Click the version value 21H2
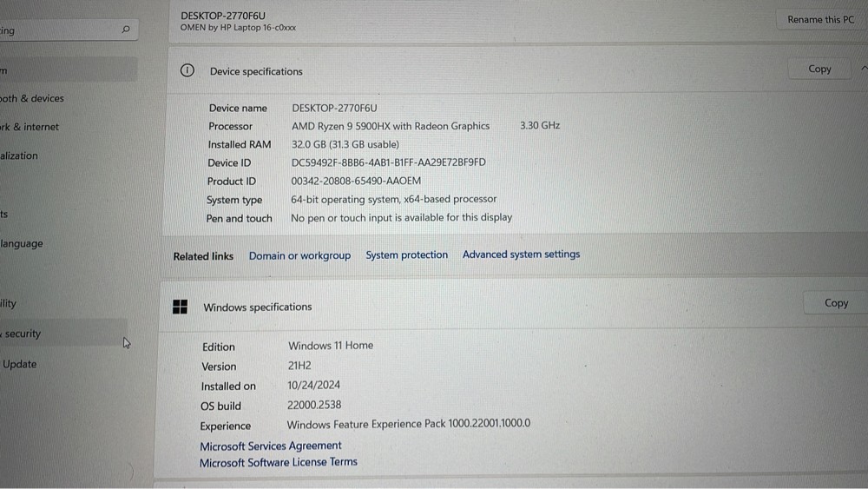The height and width of the screenshot is (489, 868). pyautogui.click(x=299, y=366)
